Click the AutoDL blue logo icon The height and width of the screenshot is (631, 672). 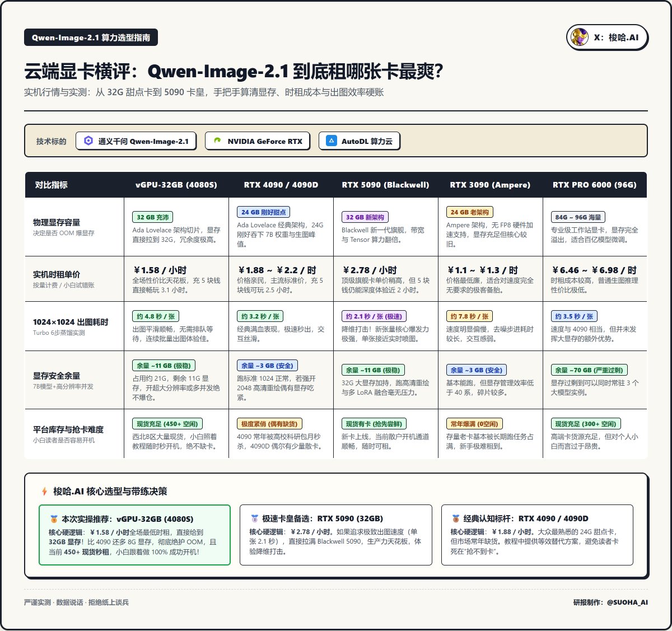(x=332, y=141)
